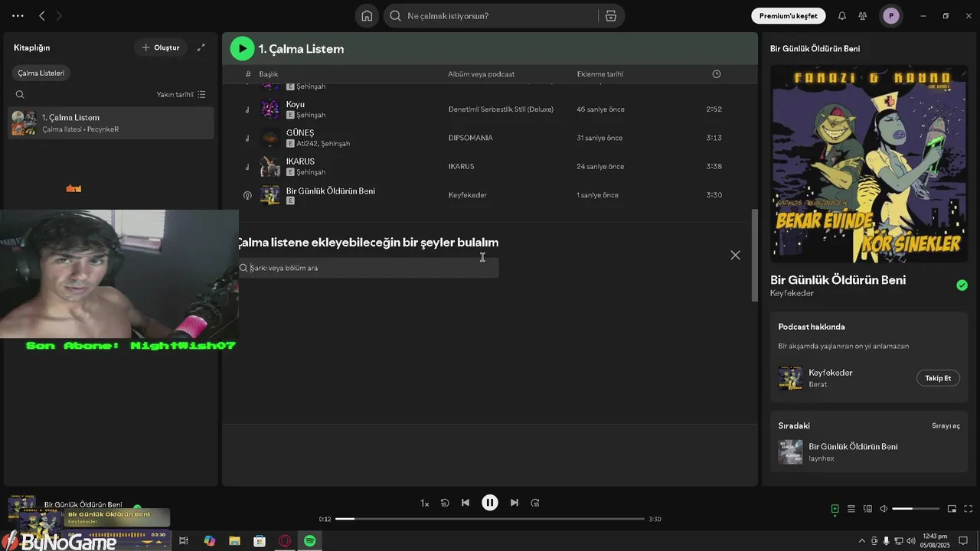The height and width of the screenshot is (551, 980).
Task: Click the Premium'u keşfet button
Action: coord(789,16)
